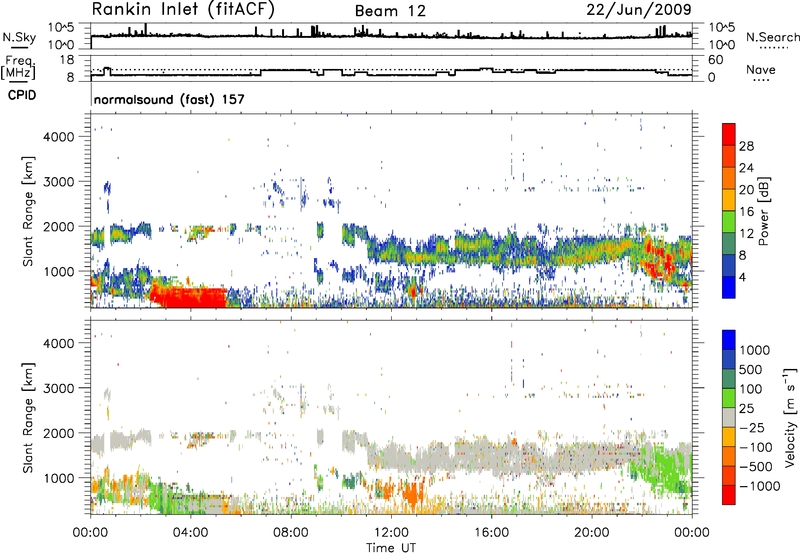Click the power panel 'Slant Range [km]' label
The width and height of the screenshot is (800, 554).
tap(28, 211)
